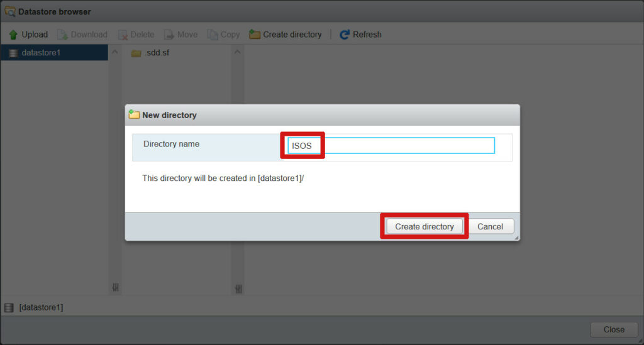Click the 'New directory' dialog title

coord(169,115)
